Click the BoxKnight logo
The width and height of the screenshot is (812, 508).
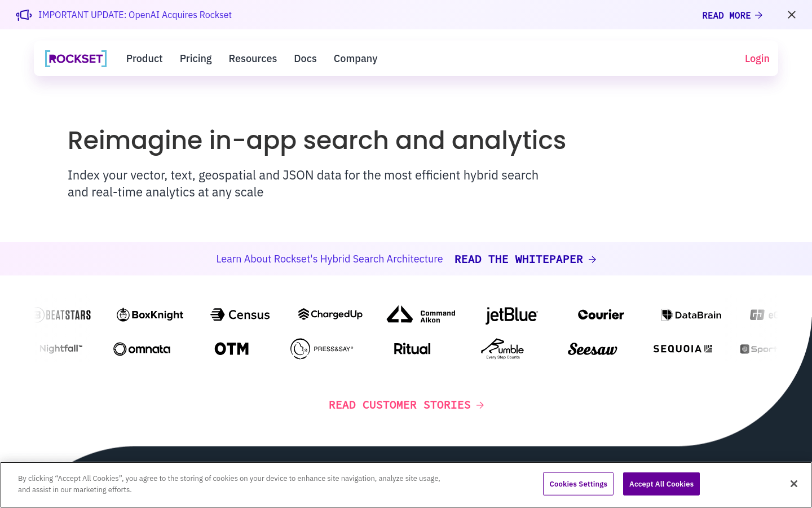(150, 315)
